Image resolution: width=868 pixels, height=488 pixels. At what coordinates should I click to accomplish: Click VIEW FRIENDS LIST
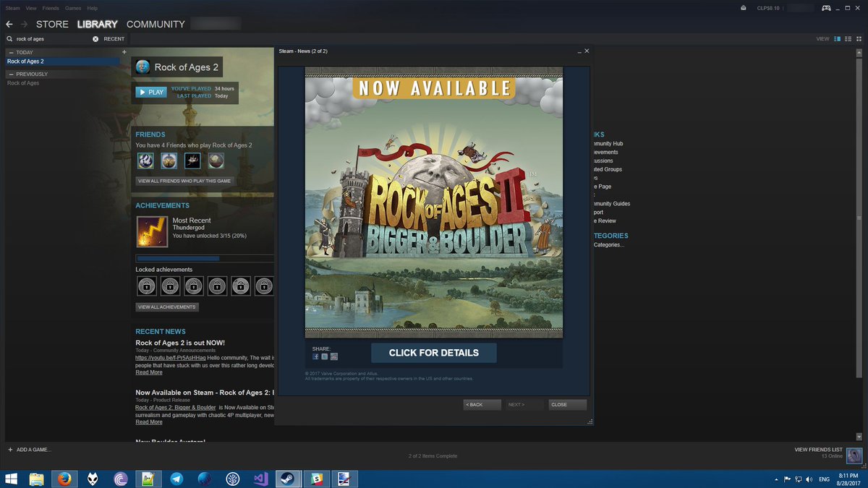point(819,450)
